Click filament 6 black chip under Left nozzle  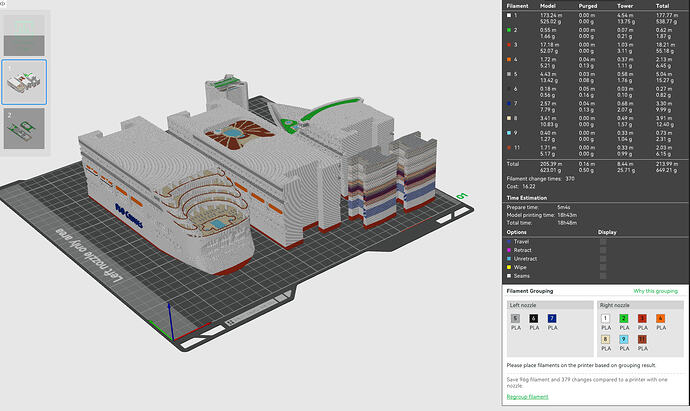click(534, 318)
